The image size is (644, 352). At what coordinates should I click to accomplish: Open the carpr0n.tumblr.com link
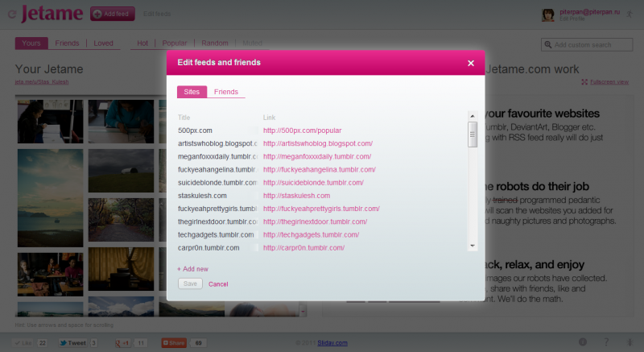coord(304,247)
